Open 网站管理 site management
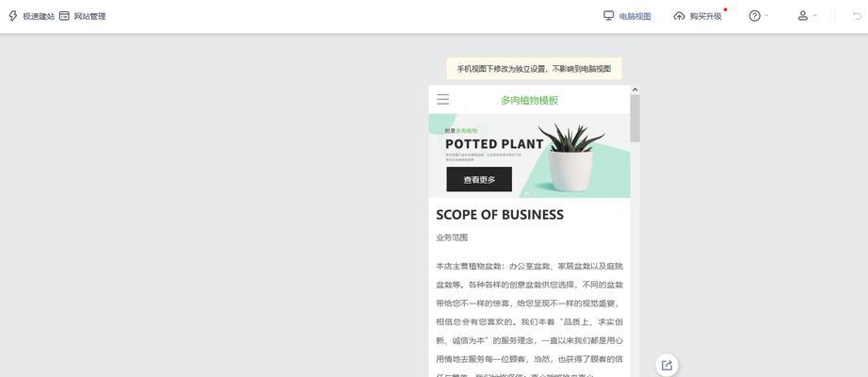Image resolution: width=868 pixels, height=377 pixels. tap(89, 17)
